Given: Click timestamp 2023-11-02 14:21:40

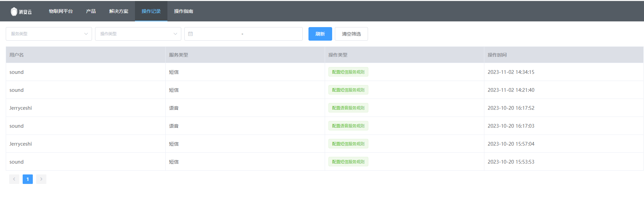Looking at the screenshot, I should point(511,90).
